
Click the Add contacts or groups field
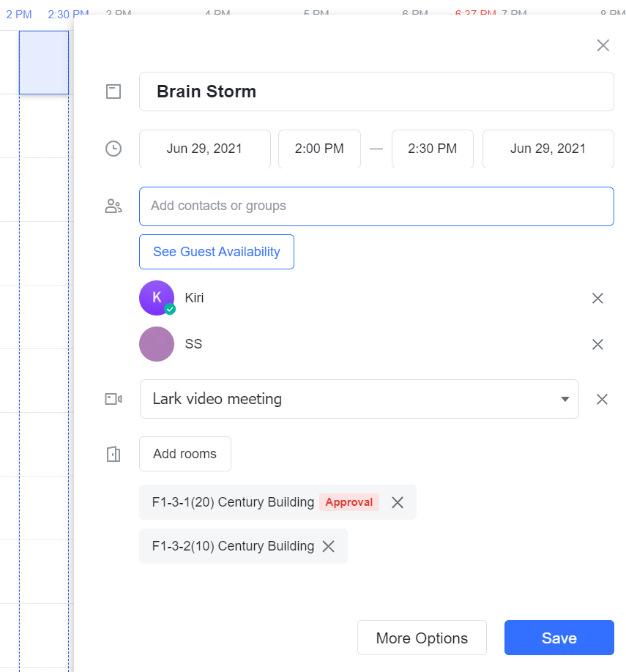click(x=376, y=206)
